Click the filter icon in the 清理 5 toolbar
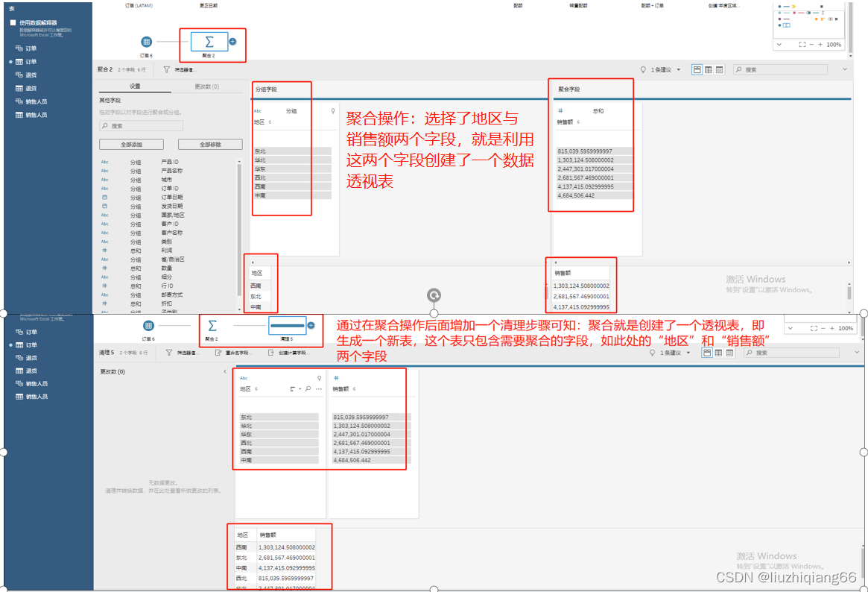 coord(169,353)
